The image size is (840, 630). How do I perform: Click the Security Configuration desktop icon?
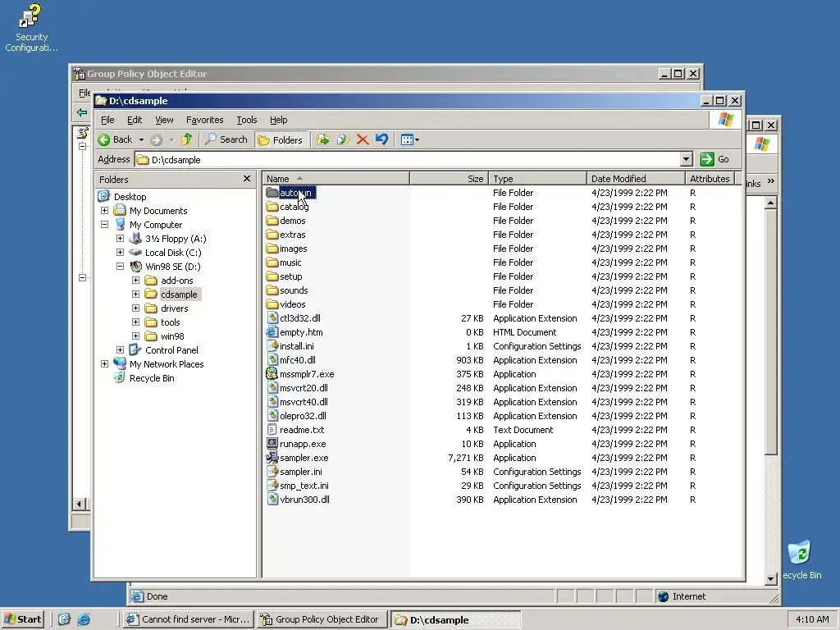coord(30,28)
